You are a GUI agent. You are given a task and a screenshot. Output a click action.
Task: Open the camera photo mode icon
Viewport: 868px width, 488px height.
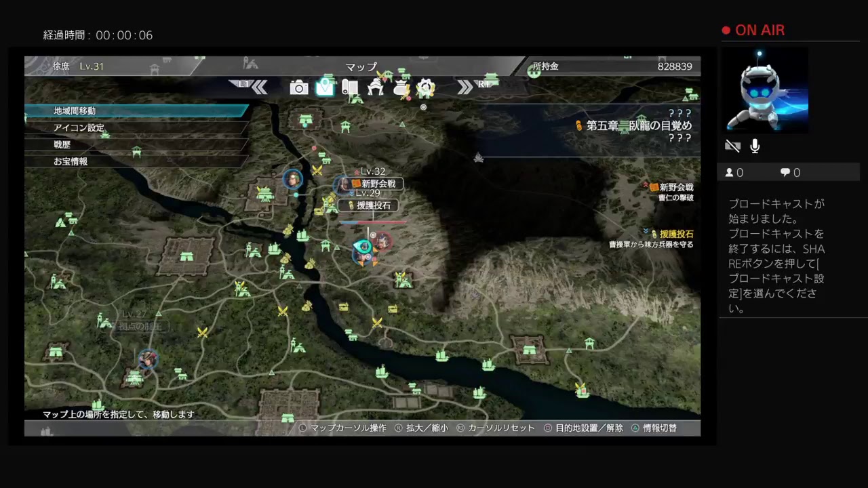tap(299, 87)
